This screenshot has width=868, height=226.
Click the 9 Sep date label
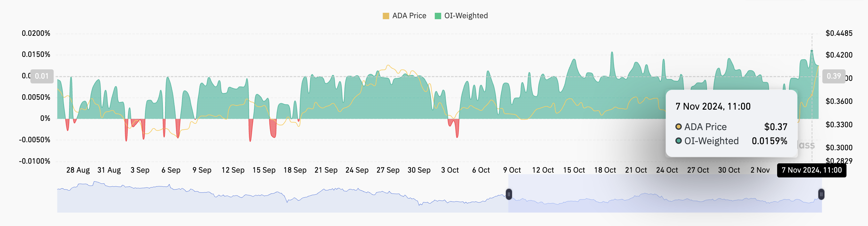click(202, 170)
